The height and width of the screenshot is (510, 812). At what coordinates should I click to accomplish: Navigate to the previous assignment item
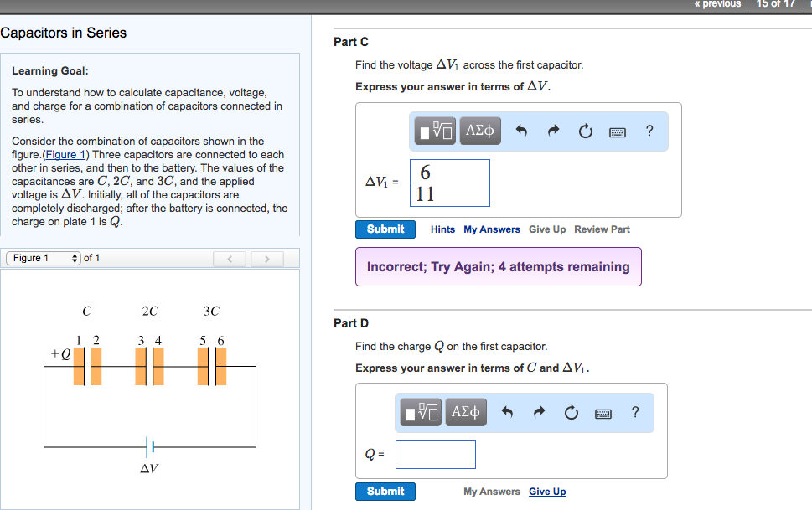[718, 4]
